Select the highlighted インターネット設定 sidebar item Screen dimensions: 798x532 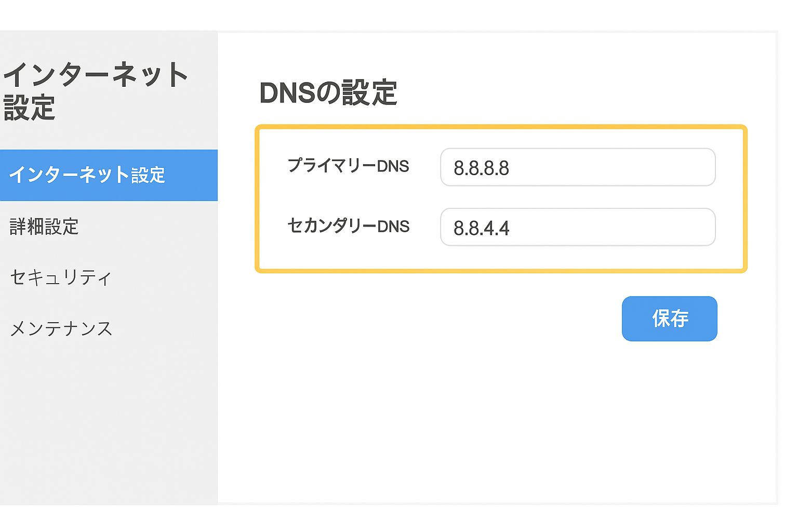(87, 175)
